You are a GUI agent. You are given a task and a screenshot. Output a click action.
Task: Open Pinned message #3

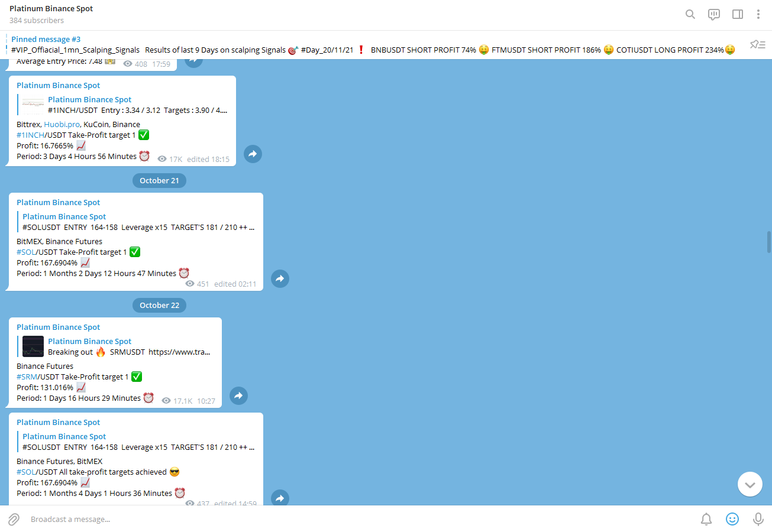pyautogui.click(x=373, y=44)
